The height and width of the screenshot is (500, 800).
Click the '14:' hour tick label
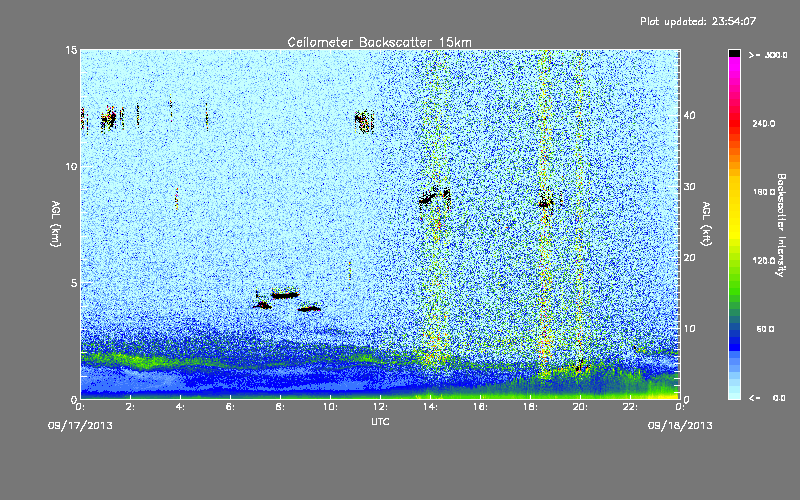coord(430,407)
